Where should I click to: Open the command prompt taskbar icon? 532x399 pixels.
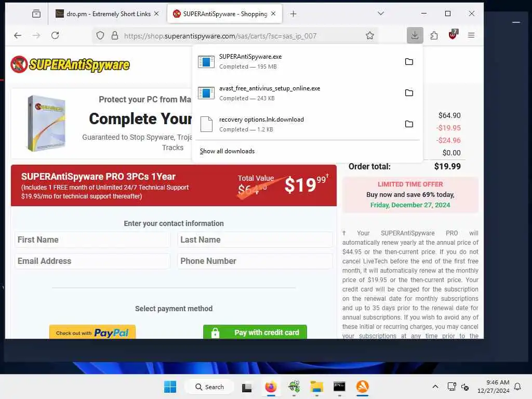pos(339,387)
